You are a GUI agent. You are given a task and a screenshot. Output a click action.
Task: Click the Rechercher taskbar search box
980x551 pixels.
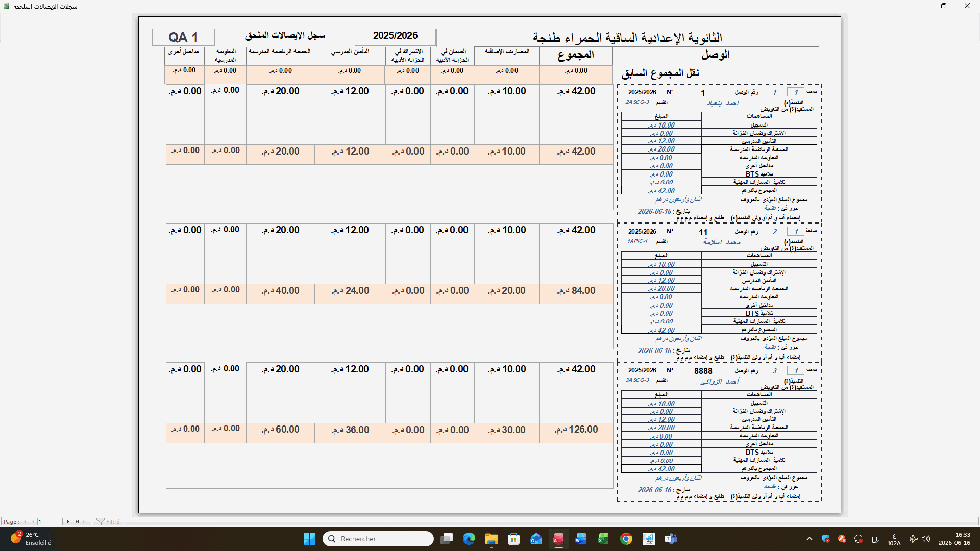point(378,539)
